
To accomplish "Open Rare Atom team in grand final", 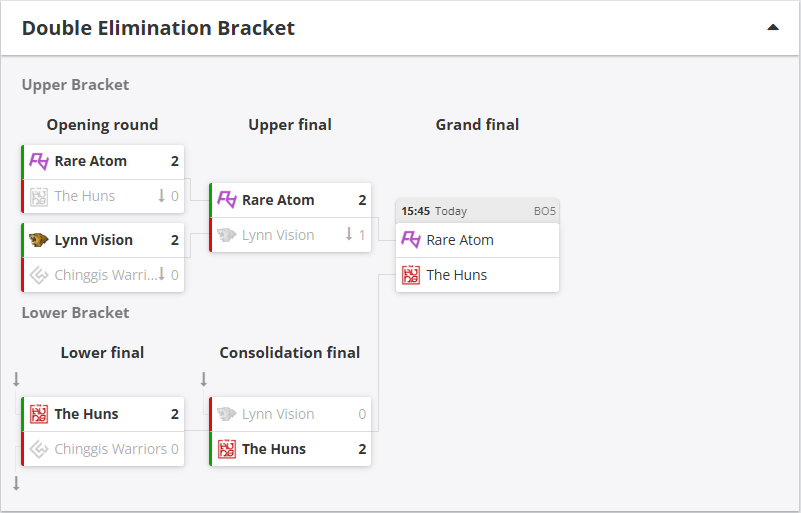I will coord(460,240).
